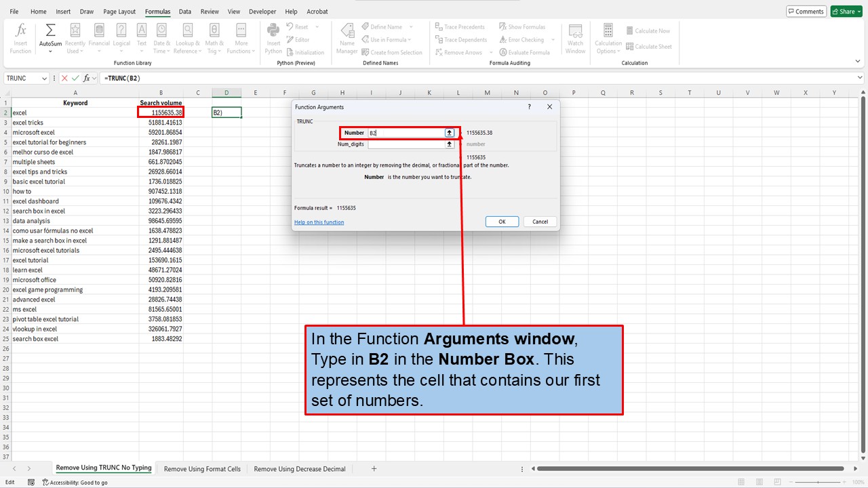Image resolution: width=868 pixels, height=488 pixels.
Task: Click the Evaluate Formula icon
Action: (526, 52)
